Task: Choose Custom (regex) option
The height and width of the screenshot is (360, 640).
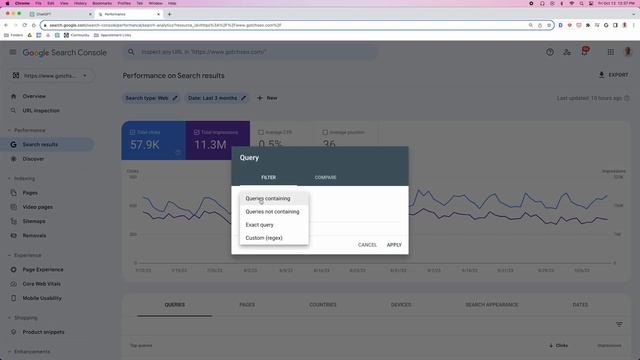Action: (274, 238)
